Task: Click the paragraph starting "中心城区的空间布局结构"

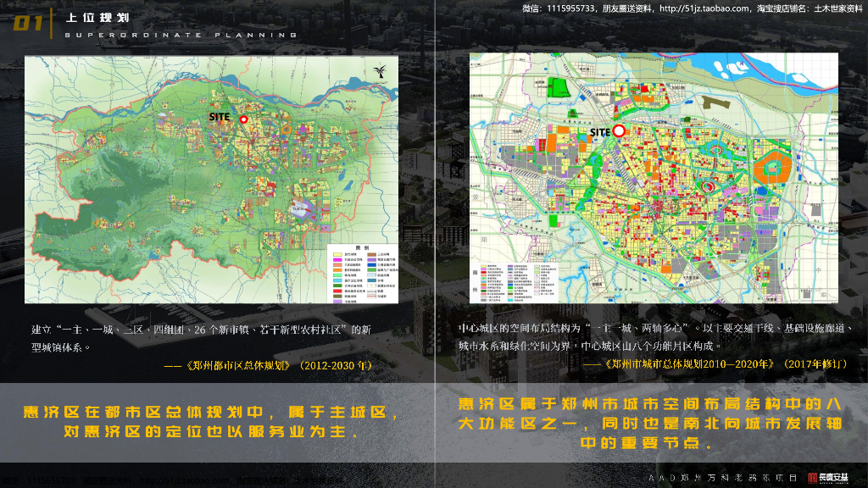Action: click(x=656, y=336)
